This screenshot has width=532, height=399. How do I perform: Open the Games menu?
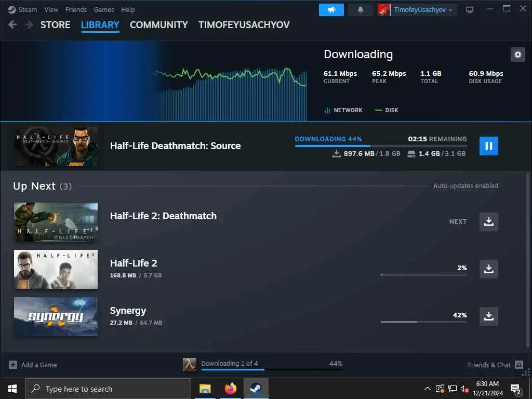104,9
